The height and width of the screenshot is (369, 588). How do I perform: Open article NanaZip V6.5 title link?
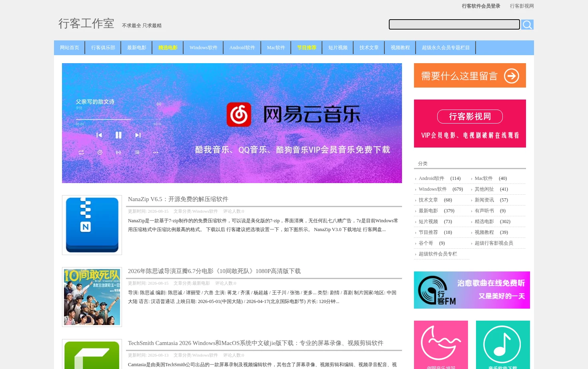[x=178, y=199]
